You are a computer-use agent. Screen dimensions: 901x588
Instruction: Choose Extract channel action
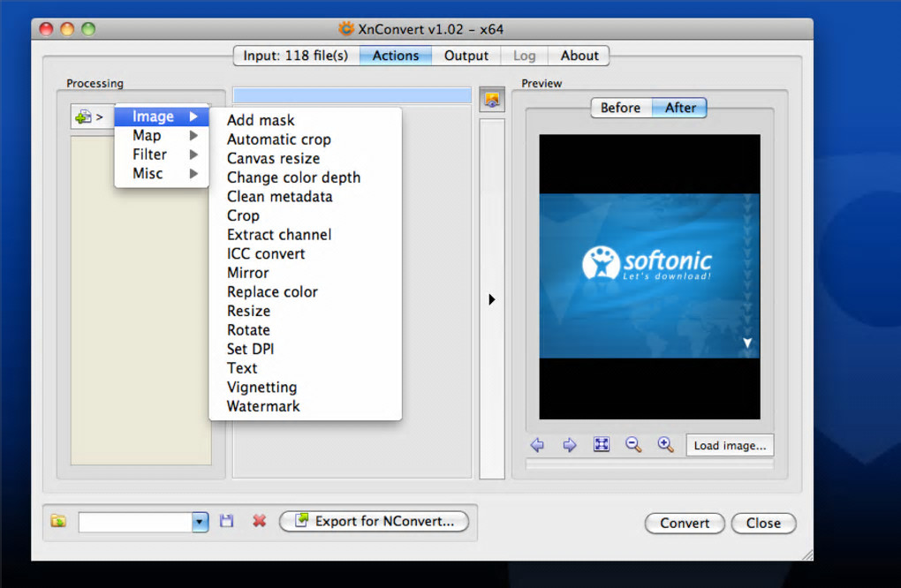click(x=305, y=234)
